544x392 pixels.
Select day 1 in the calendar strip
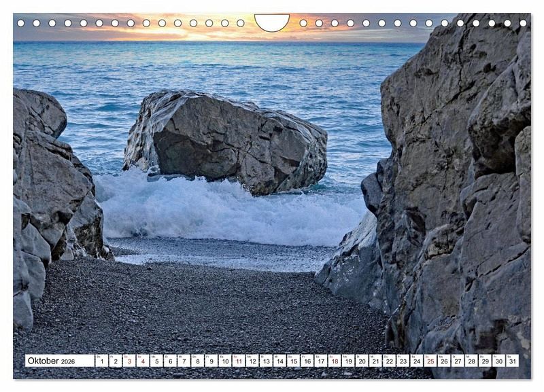pos(101,361)
